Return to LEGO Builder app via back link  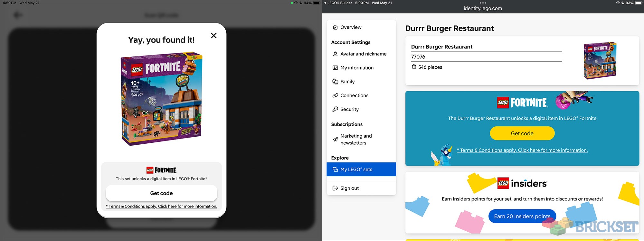[x=338, y=3]
